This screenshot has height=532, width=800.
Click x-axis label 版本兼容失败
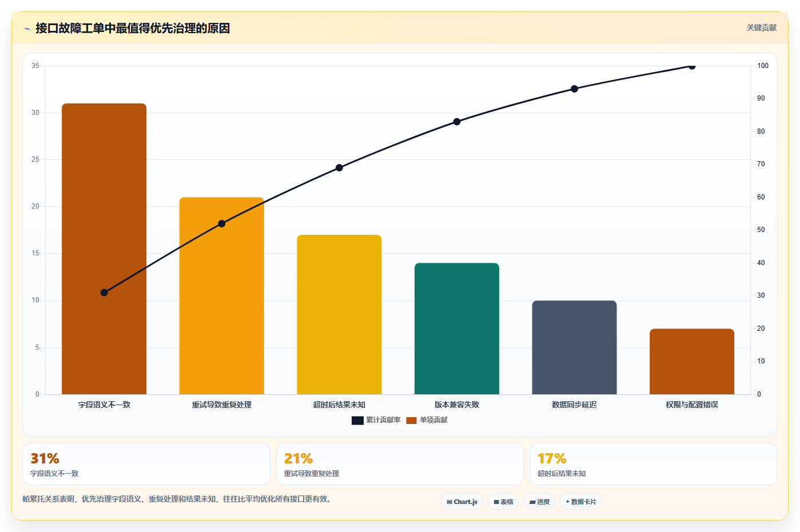457,405
